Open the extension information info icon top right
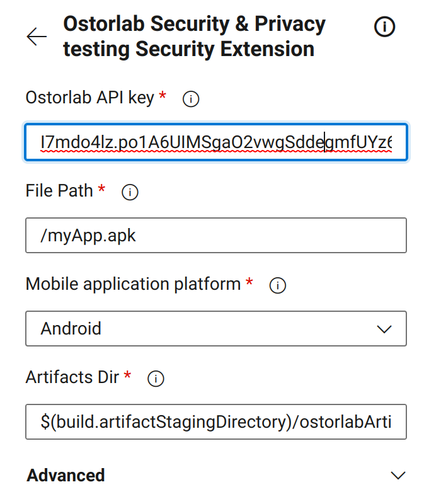This screenshot has height=504, width=441. [384, 26]
